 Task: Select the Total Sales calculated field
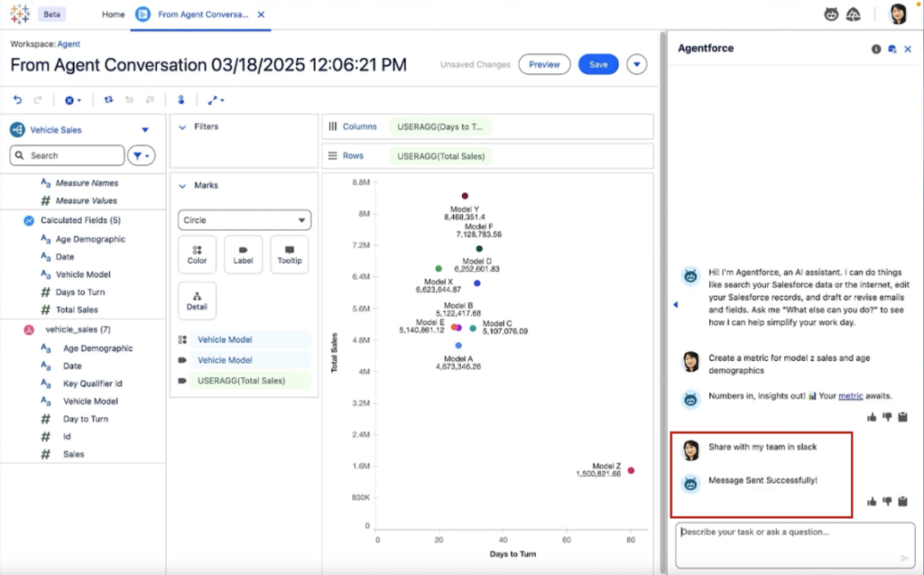pos(77,310)
